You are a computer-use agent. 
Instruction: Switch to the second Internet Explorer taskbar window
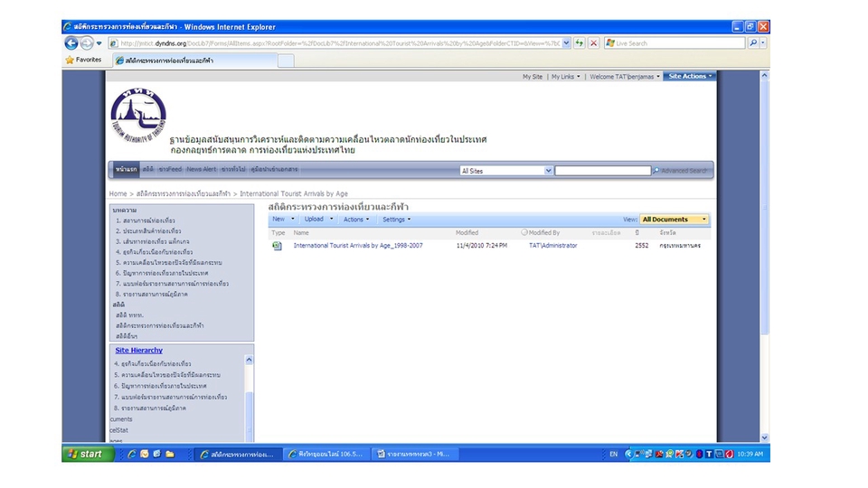point(326,454)
